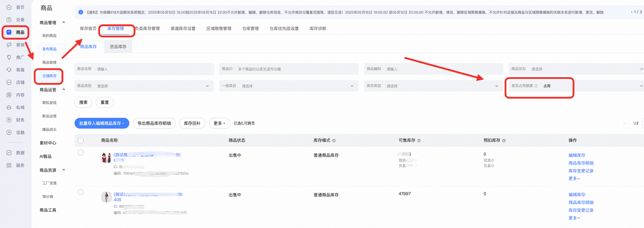Open the 商品类型 dropdown
644x228 pixels.
point(144,86)
